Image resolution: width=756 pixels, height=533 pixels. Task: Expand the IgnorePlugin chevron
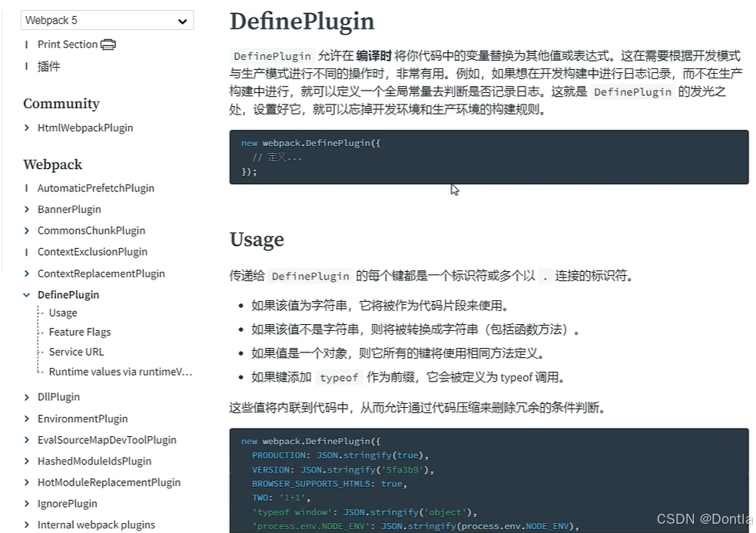click(27, 504)
